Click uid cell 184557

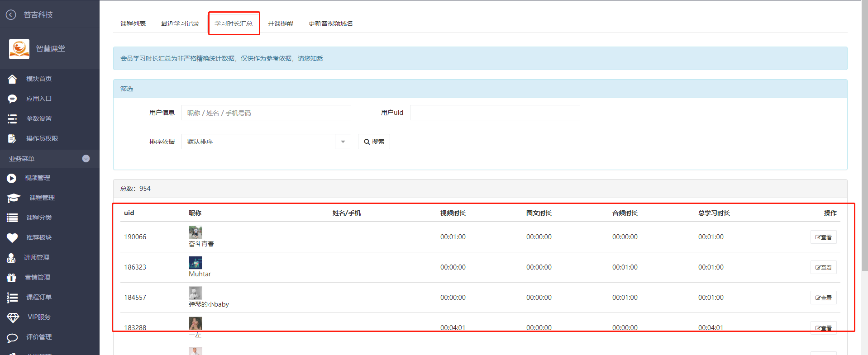[135, 298]
